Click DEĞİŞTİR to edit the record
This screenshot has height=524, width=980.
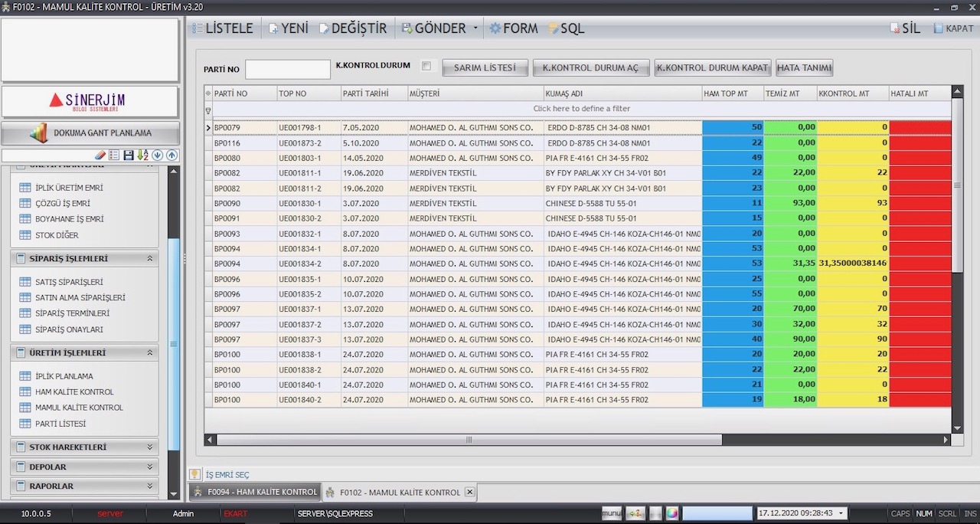[x=353, y=28]
